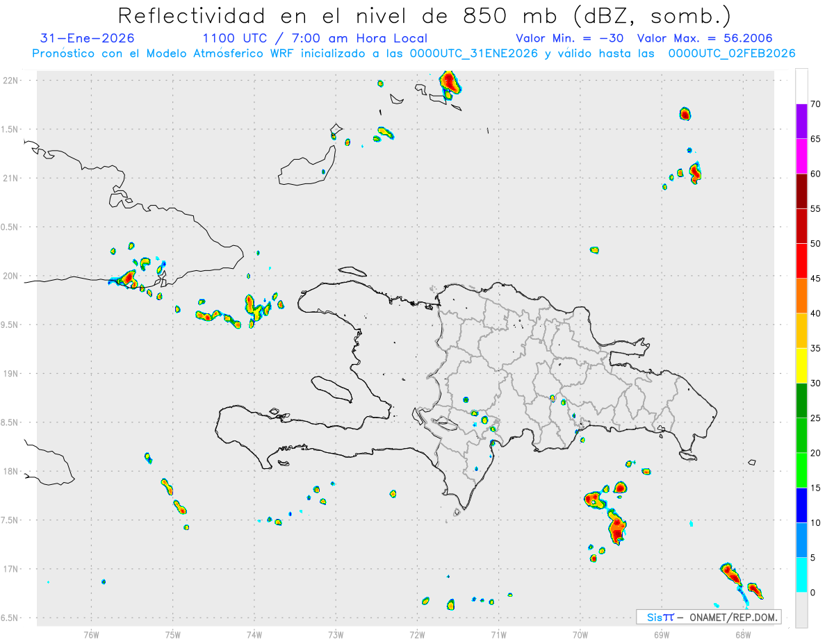Click the '1100 UTC / 7:00 am Hora Local' text

point(315,38)
